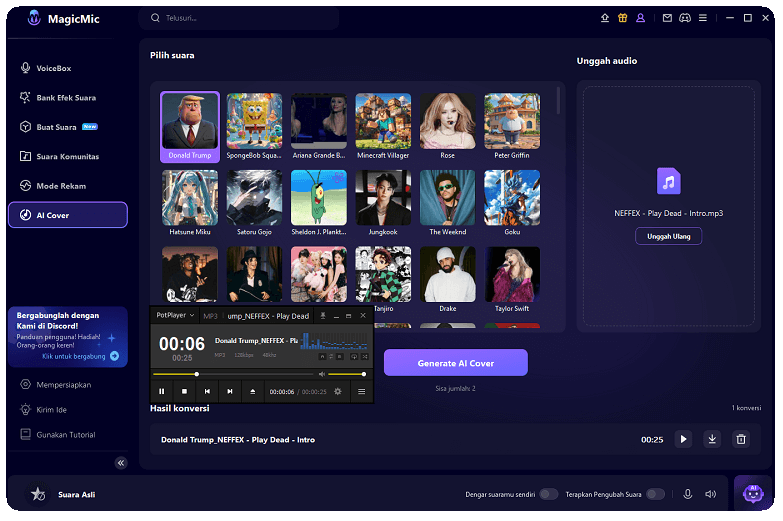783x521 pixels.
Task: Open Suara Komunitas in the sidebar
Action: point(68,156)
